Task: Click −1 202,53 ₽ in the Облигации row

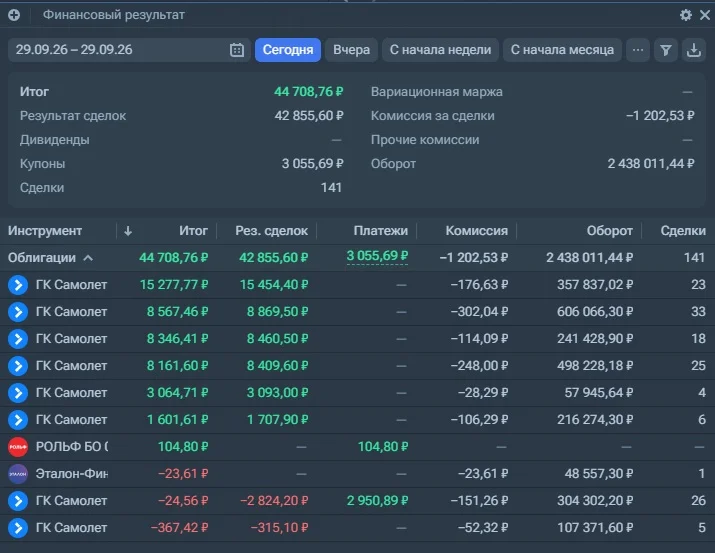Action: coord(474,258)
